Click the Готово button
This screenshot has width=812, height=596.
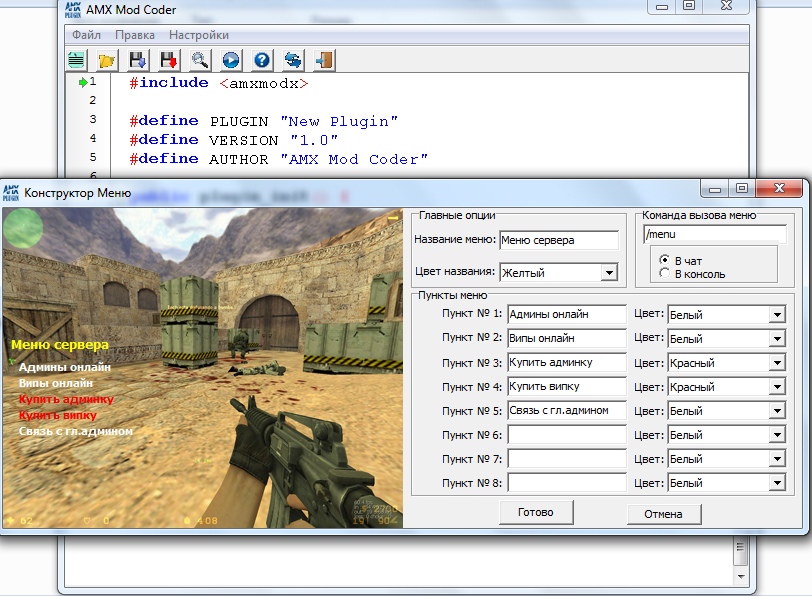535,512
